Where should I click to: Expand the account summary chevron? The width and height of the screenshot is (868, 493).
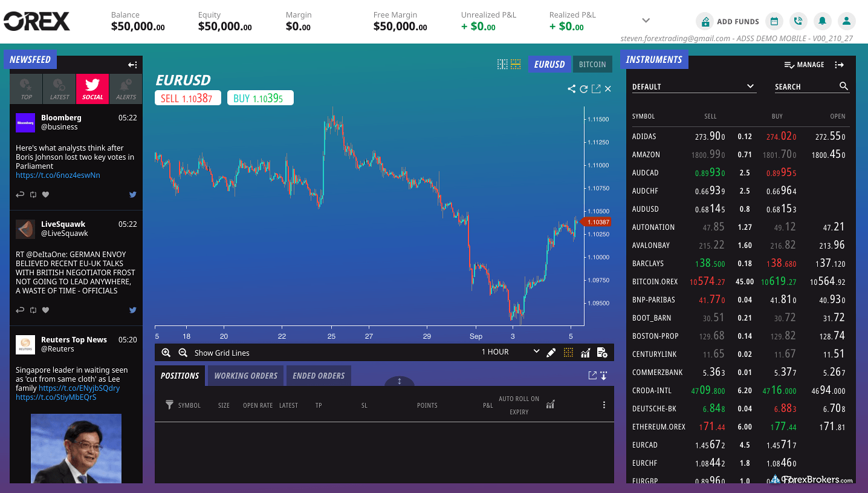(646, 21)
